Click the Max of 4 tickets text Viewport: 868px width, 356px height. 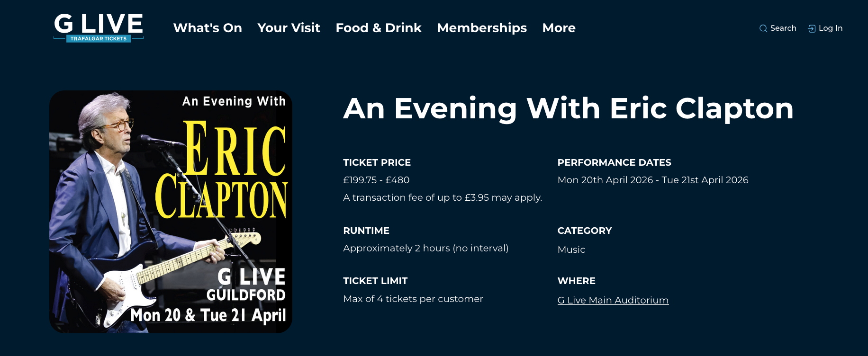(413, 299)
